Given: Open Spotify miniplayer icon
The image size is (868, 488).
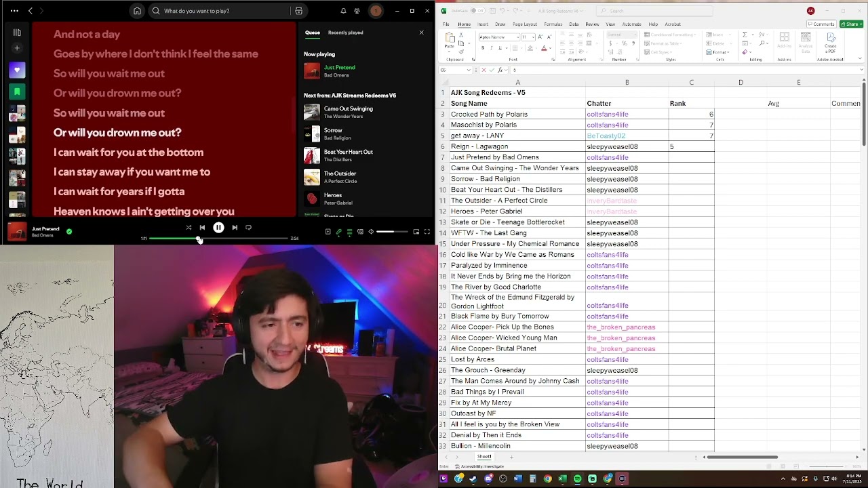Looking at the screenshot, I should pyautogui.click(x=416, y=232).
